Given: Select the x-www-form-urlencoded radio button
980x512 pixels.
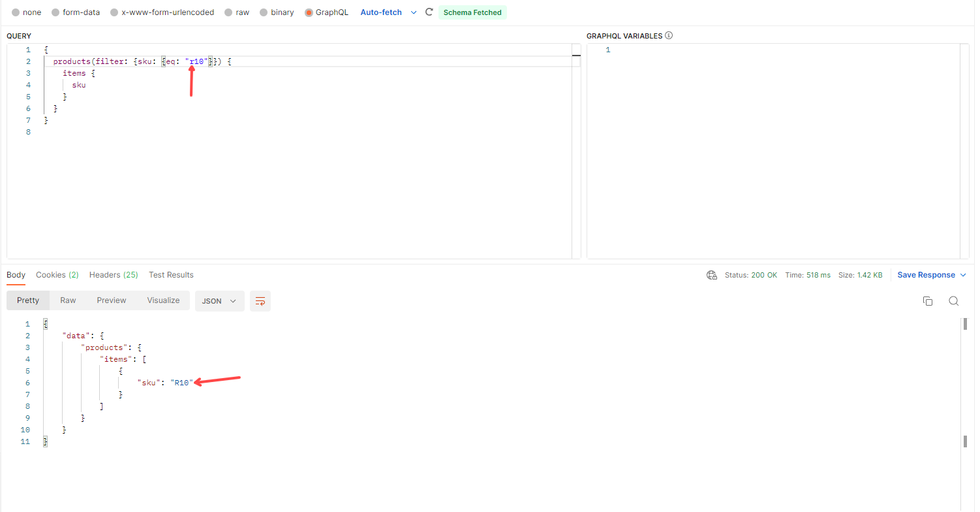Looking at the screenshot, I should point(114,12).
